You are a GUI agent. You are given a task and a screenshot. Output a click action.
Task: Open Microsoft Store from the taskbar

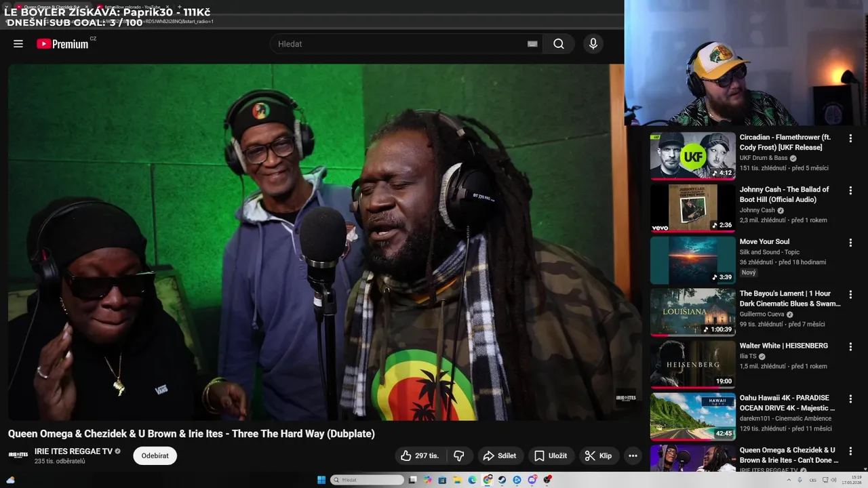[442, 480]
